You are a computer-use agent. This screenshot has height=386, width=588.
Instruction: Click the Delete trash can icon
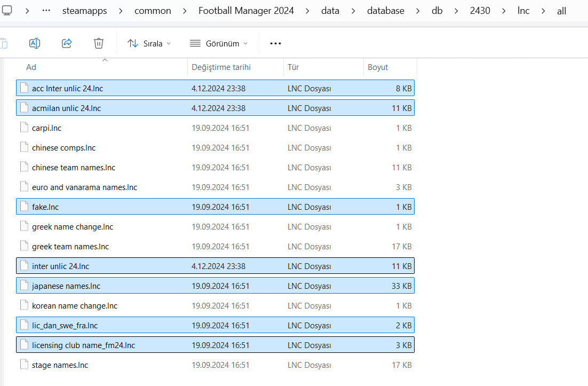pos(99,43)
